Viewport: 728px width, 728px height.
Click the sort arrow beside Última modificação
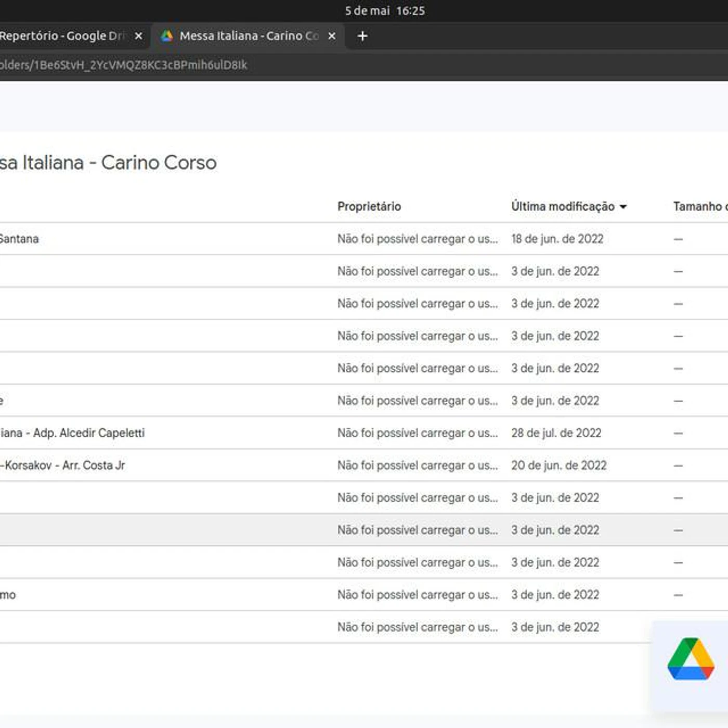click(623, 207)
